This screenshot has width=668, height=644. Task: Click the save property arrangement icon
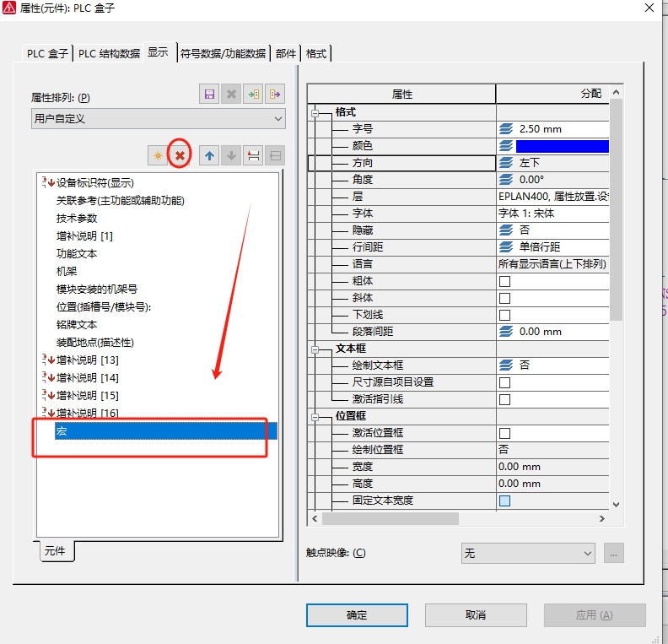(x=209, y=95)
